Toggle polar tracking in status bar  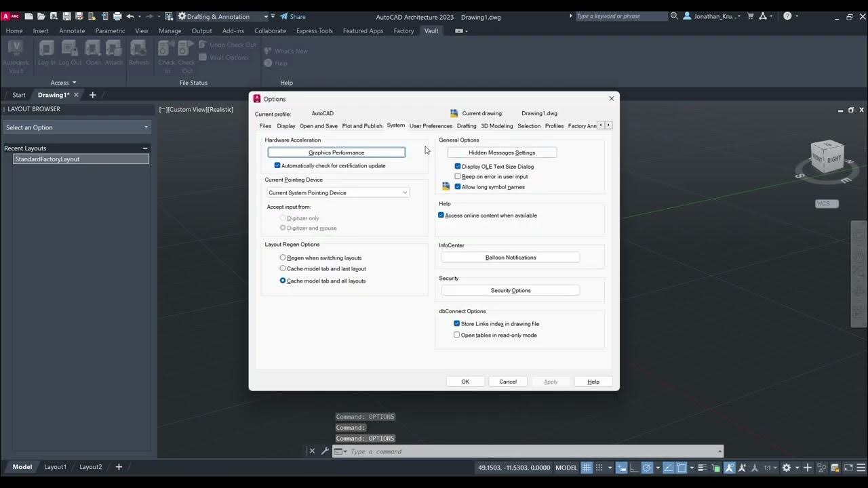[x=648, y=468]
